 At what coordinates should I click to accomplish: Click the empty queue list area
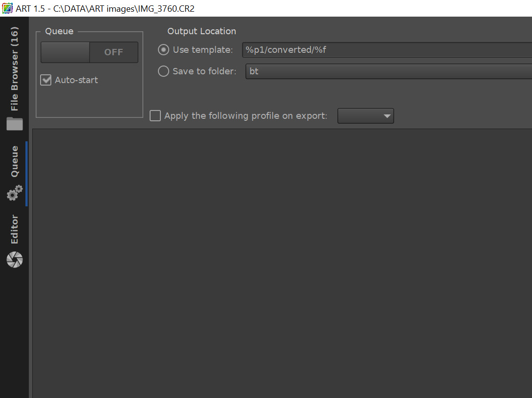click(281, 264)
